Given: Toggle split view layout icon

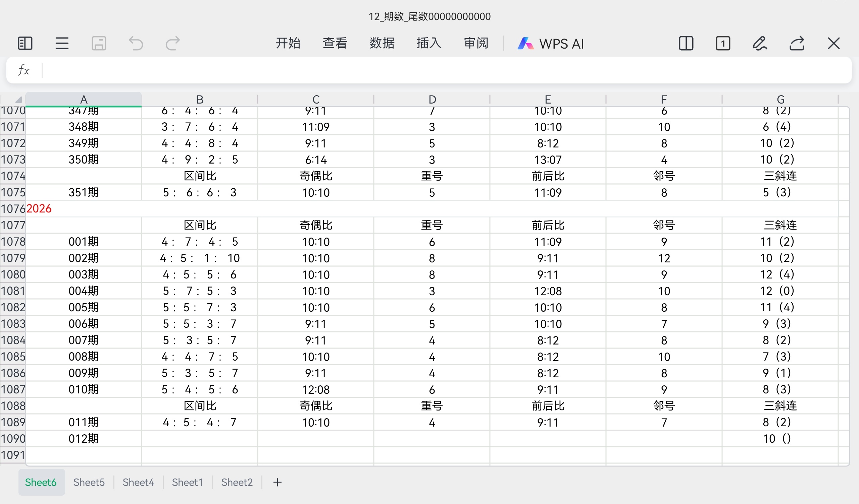Looking at the screenshot, I should click(686, 44).
